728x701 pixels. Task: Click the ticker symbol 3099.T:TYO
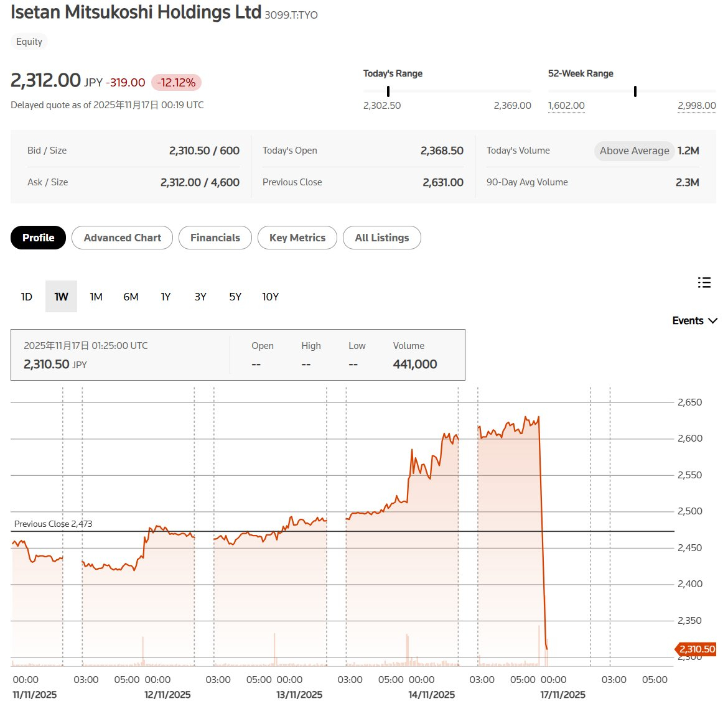point(291,15)
